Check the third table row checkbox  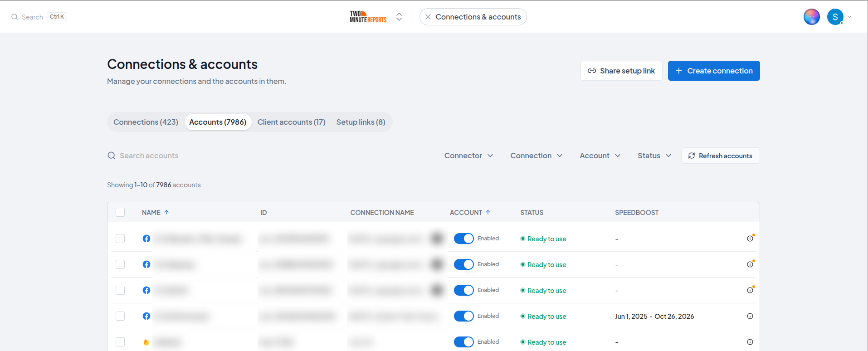120,290
